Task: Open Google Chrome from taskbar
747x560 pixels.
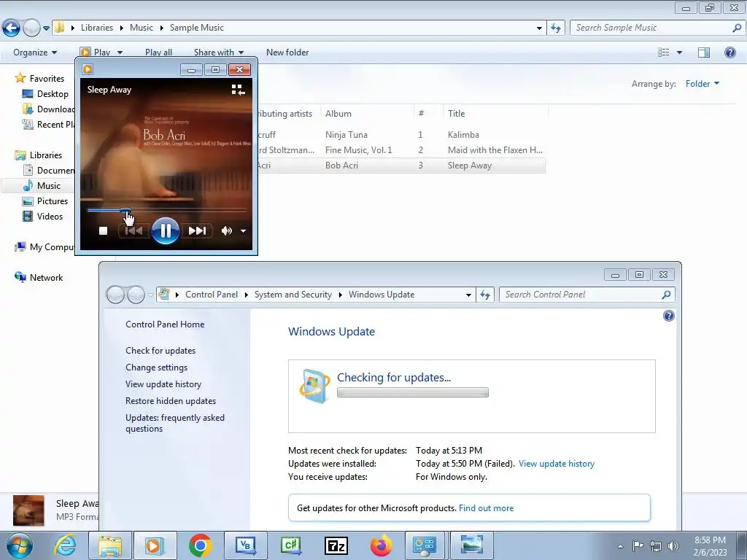Action: (200, 545)
